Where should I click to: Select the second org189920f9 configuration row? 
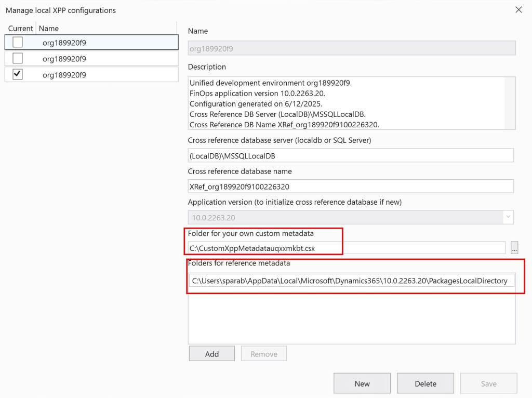[x=64, y=59]
